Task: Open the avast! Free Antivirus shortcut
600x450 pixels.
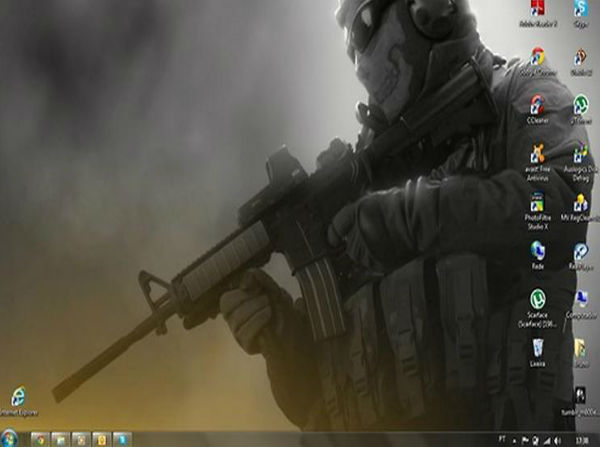Action: 538,155
